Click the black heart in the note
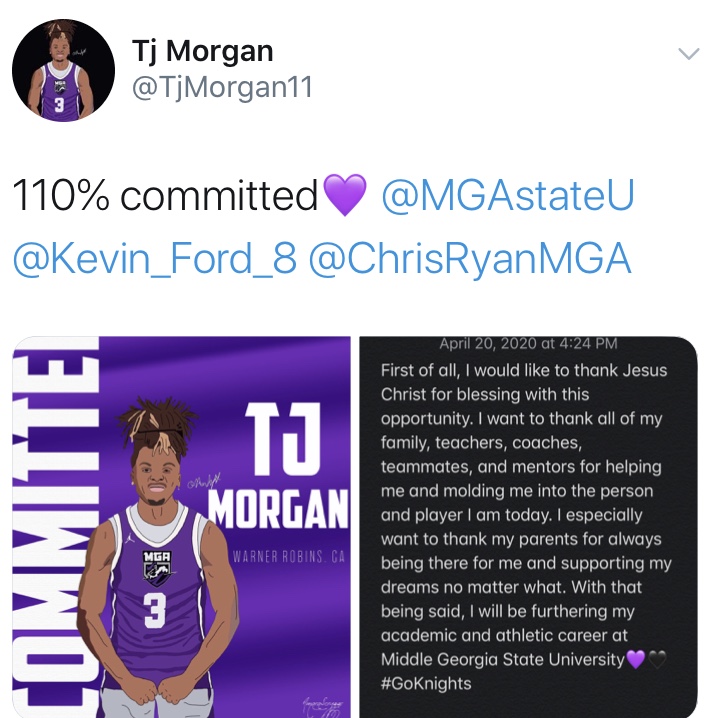Viewport: 710px width, 718px height. click(657, 659)
